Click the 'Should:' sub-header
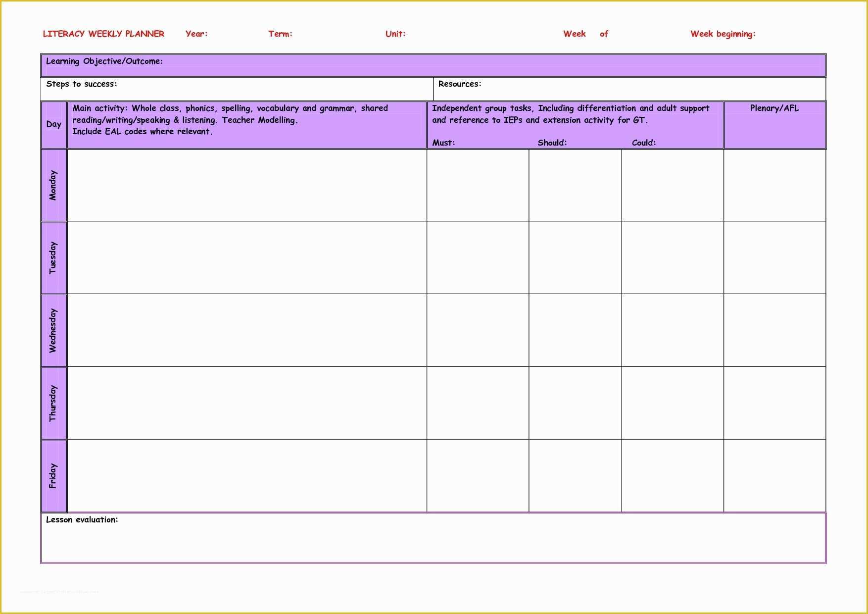 pos(552,143)
